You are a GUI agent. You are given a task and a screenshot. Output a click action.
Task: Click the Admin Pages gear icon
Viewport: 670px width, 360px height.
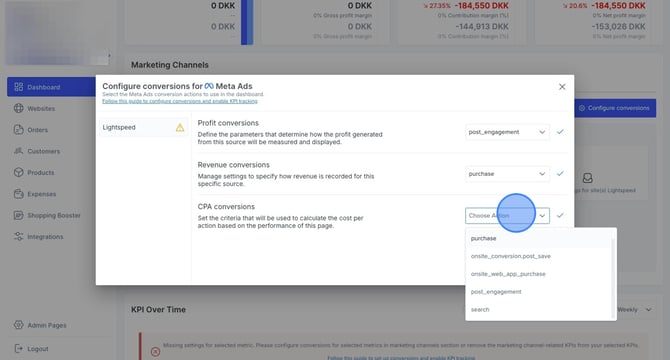click(x=18, y=325)
